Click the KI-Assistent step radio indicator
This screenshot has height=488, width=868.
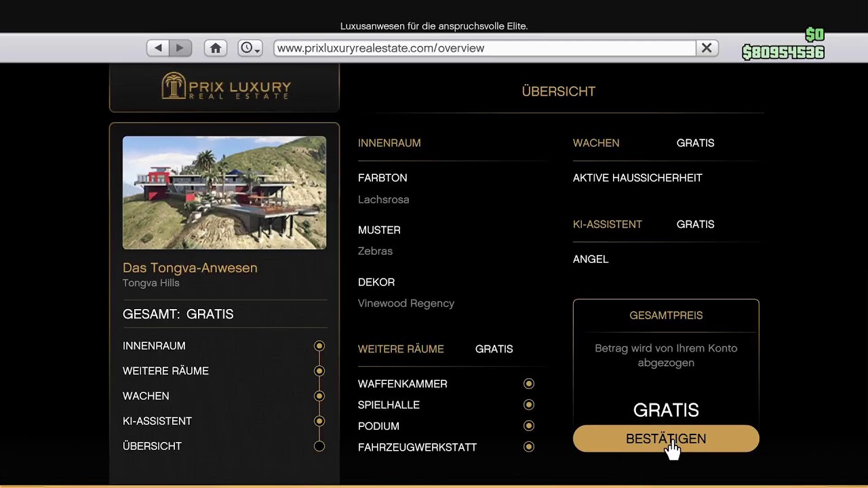pos(319,421)
